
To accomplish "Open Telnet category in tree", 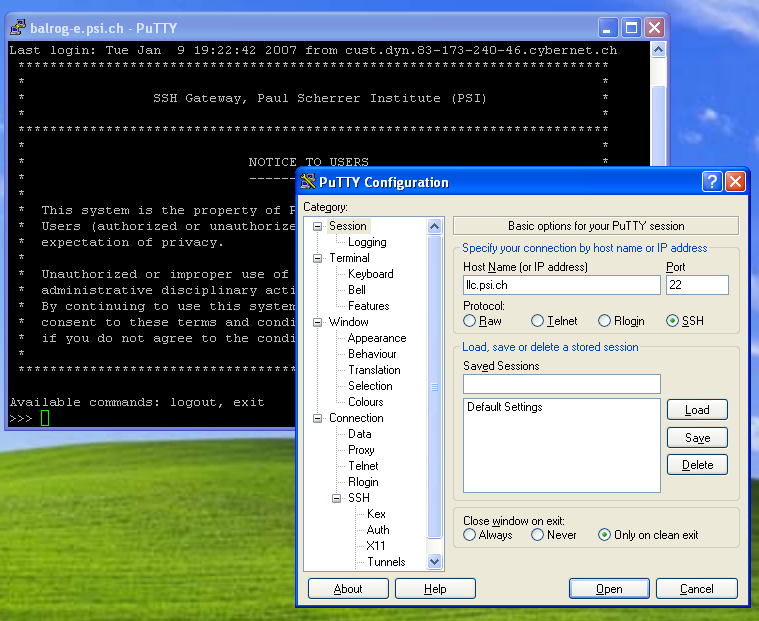I will (363, 466).
